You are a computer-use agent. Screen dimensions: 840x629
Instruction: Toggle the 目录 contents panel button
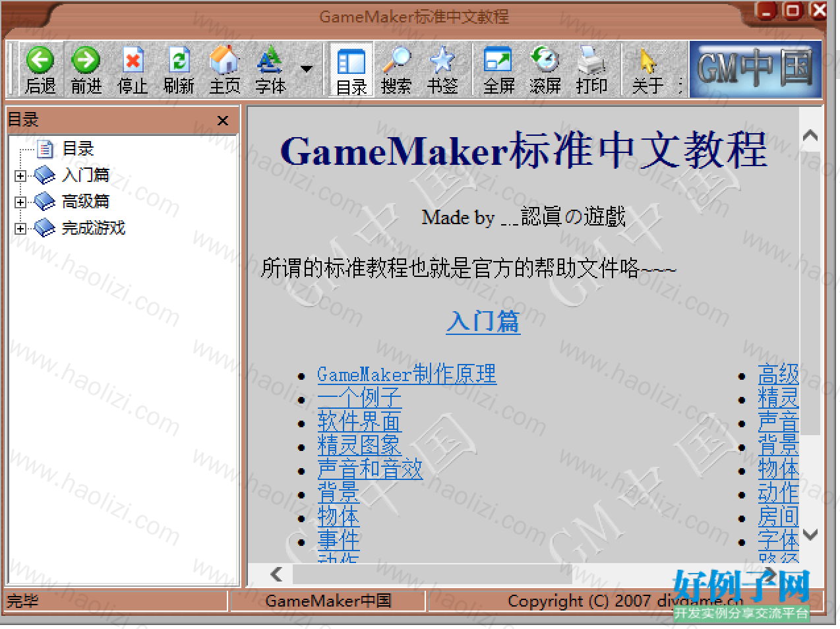pyautogui.click(x=351, y=70)
